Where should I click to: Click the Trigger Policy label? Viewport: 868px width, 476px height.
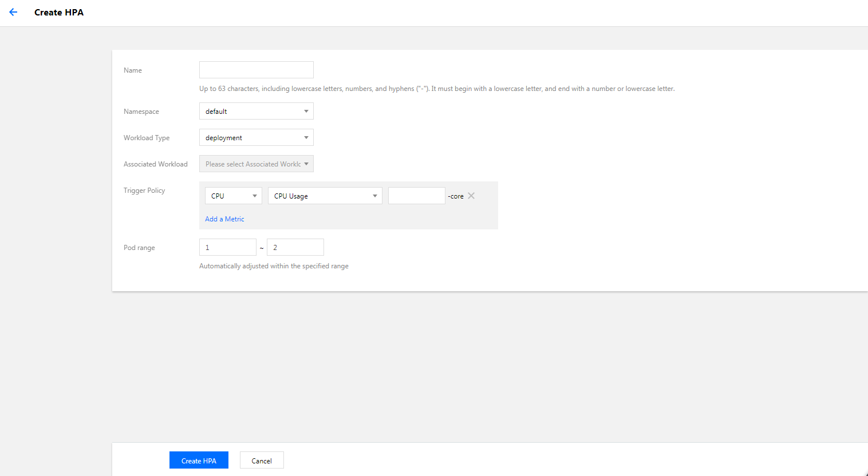[144, 191]
